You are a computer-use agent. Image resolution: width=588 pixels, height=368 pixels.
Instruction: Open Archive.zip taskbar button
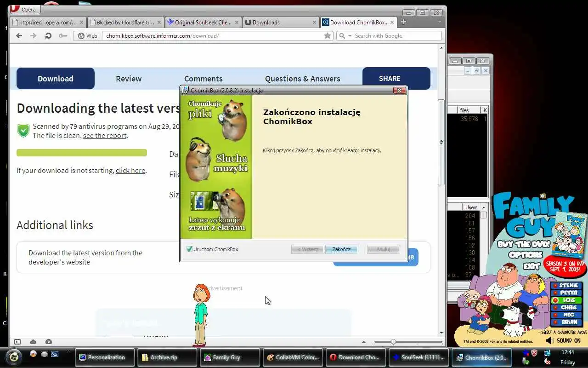pyautogui.click(x=167, y=357)
